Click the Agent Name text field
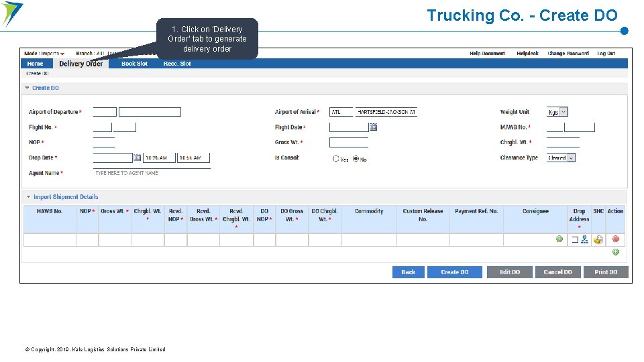Viewport: 644px width, 362px height. coord(152,173)
